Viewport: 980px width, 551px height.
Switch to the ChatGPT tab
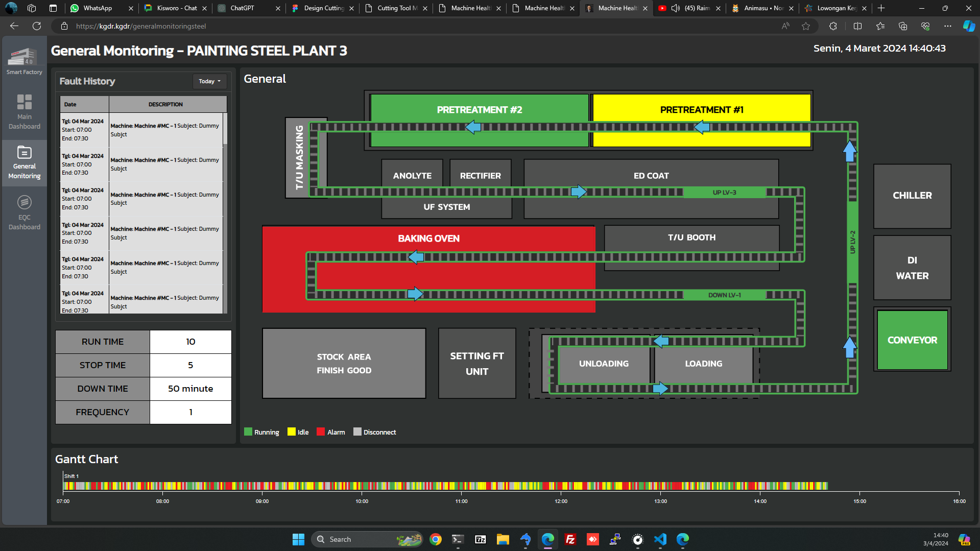coord(242,8)
